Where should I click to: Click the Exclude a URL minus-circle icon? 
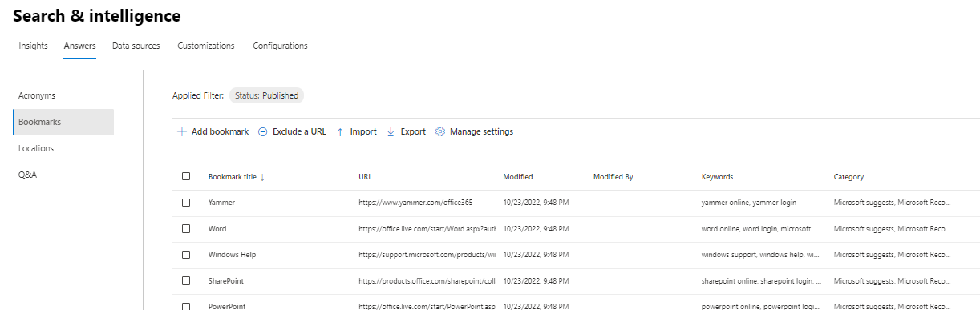click(x=262, y=131)
